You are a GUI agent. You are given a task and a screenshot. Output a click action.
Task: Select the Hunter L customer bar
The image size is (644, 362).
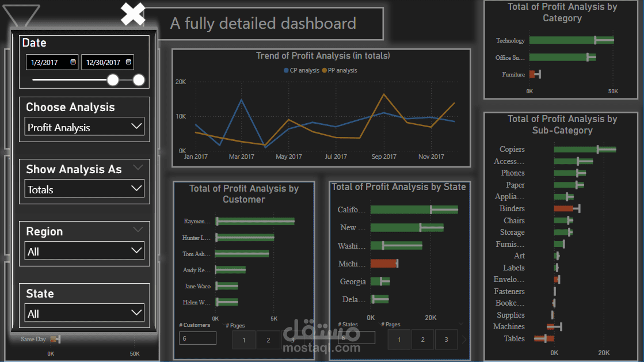(x=245, y=238)
